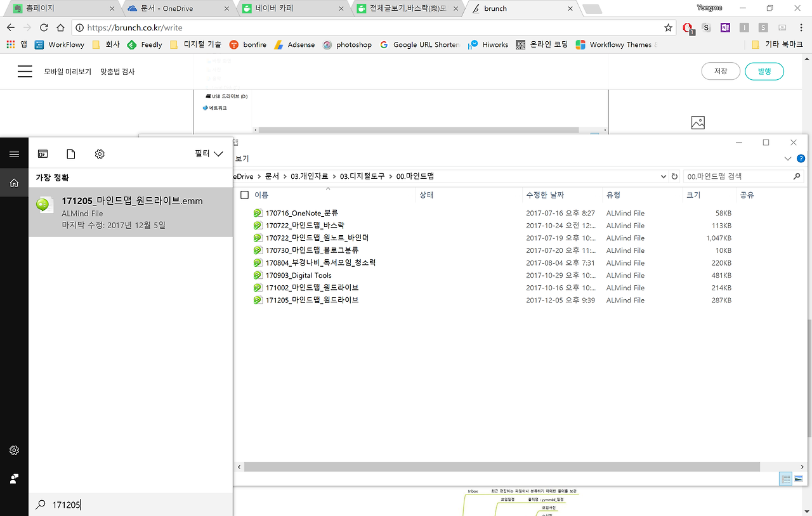Viewport: 812px width, 516px height.
Task: Run 맞춤법 검사 spell check
Action: point(117,72)
